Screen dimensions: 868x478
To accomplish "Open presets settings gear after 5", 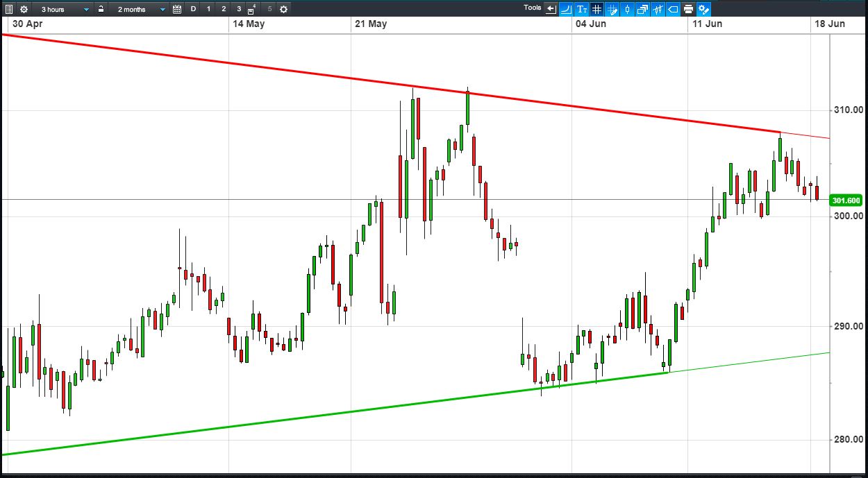I will (283, 9).
